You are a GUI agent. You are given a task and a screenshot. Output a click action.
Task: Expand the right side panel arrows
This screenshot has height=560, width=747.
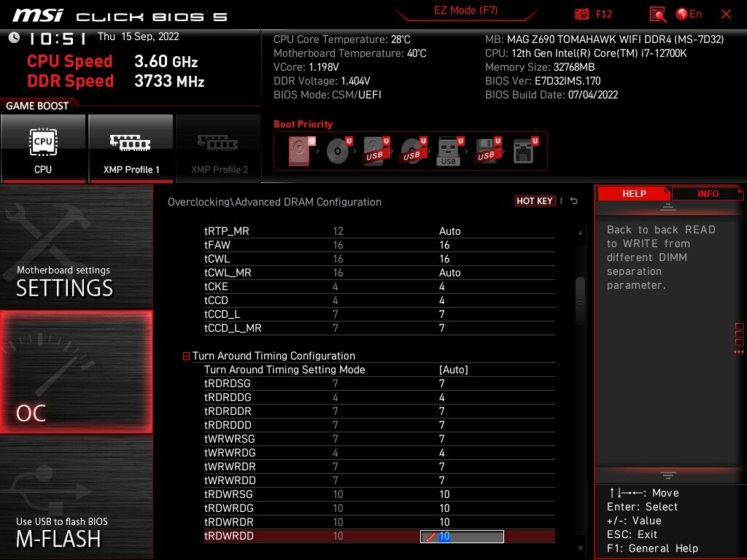pyautogui.click(x=739, y=352)
